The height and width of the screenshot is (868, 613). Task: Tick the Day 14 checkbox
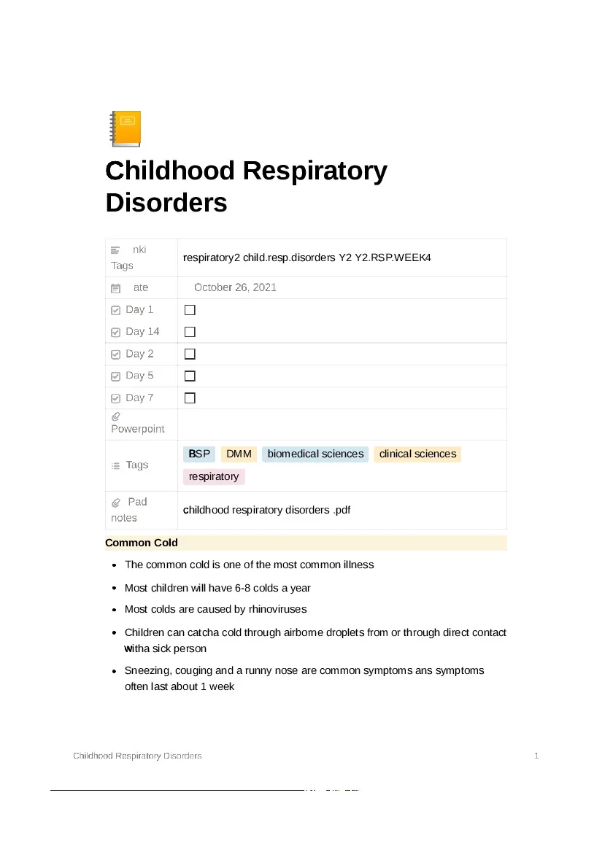click(x=190, y=332)
